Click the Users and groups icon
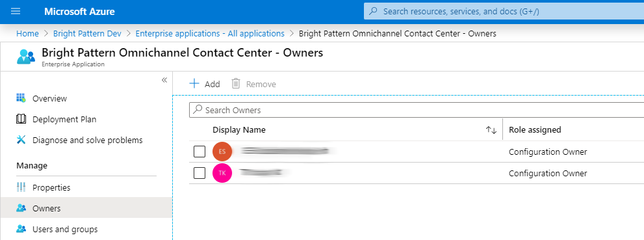 click(21, 228)
